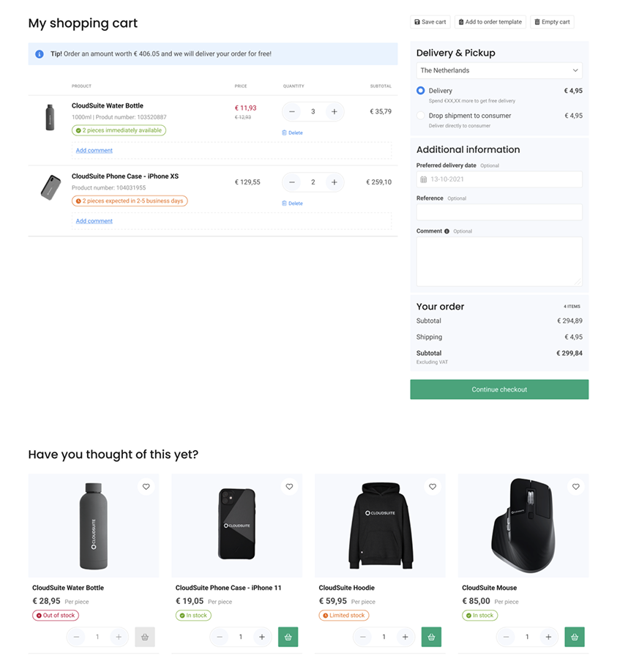The image size is (620, 672).
Task: Open The Netherlands country dropdown
Action: [499, 71]
